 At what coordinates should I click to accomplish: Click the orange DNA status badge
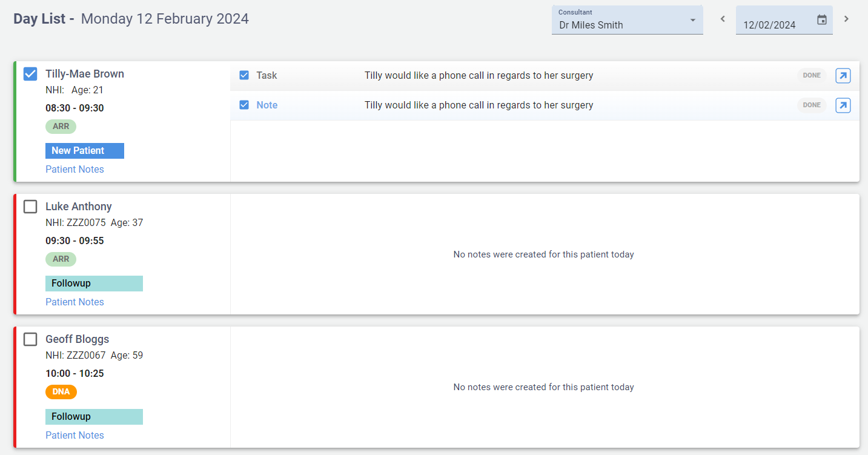(x=61, y=392)
